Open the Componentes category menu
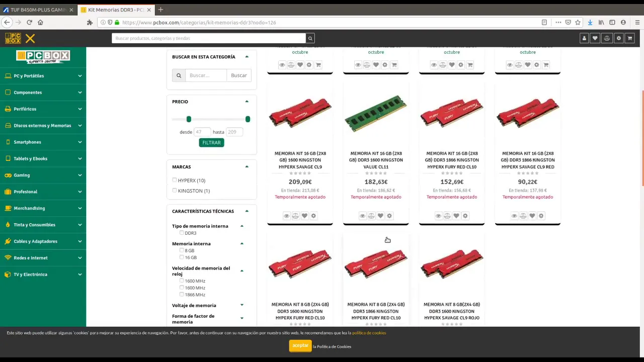Image resolution: width=644 pixels, height=362 pixels. click(x=43, y=93)
